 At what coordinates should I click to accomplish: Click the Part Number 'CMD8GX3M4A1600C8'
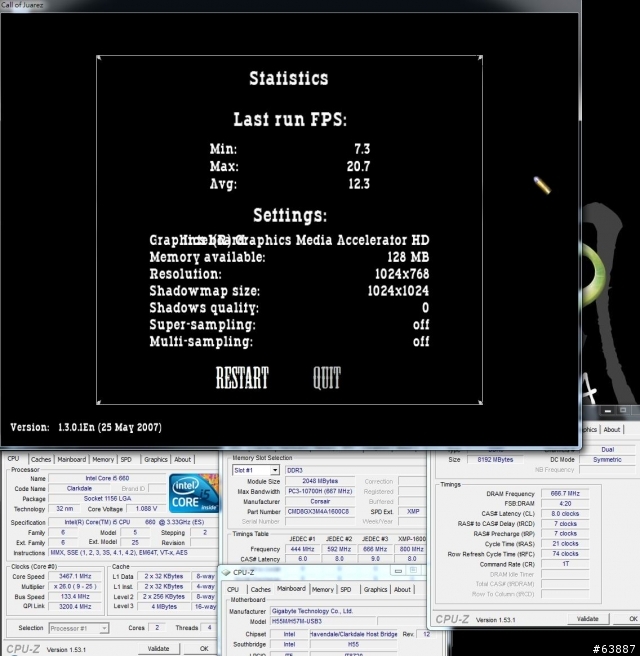click(320, 512)
